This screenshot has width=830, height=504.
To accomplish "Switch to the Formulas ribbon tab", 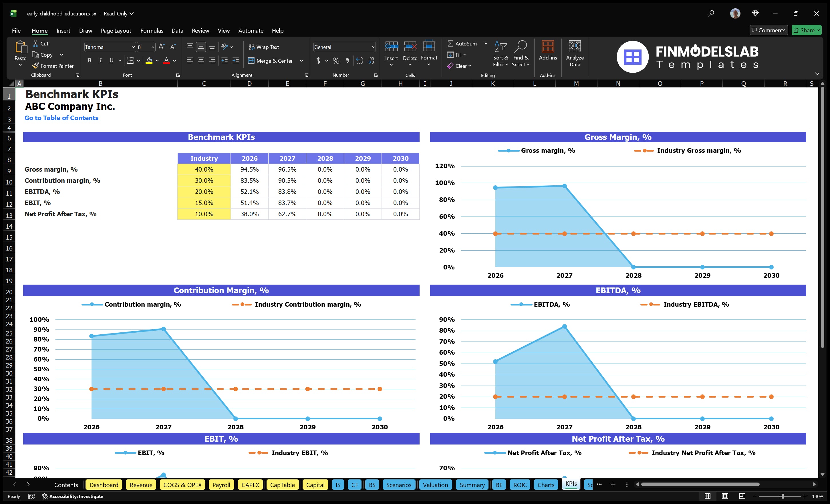I will pos(152,30).
